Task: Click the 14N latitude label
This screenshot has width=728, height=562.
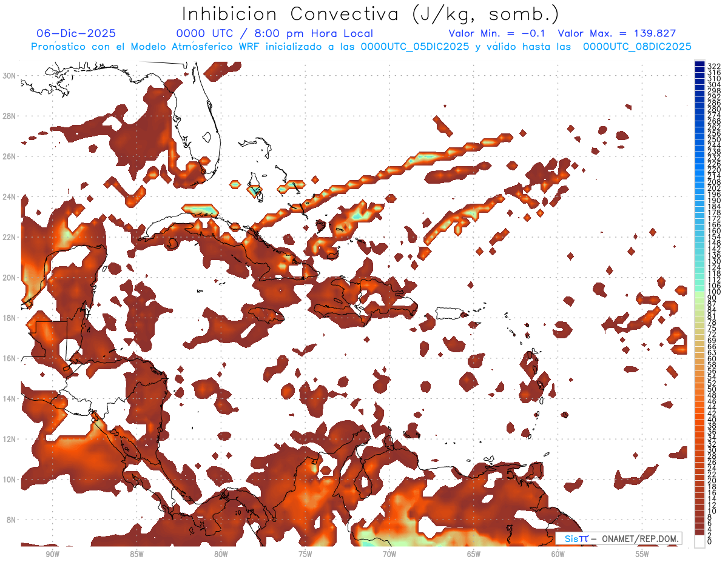Action: [x=10, y=399]
